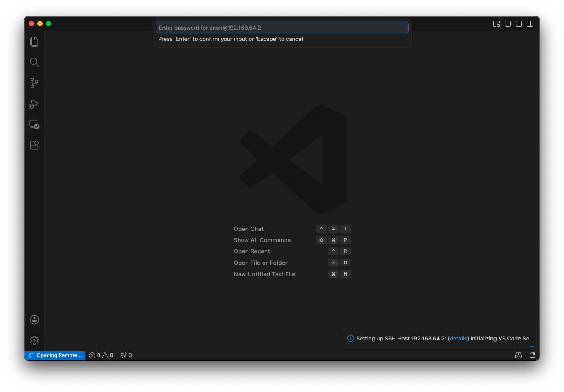Viewport: 564px width, 392px height.
Task: Open the Copilot status icon
Action: coord(518,355)
